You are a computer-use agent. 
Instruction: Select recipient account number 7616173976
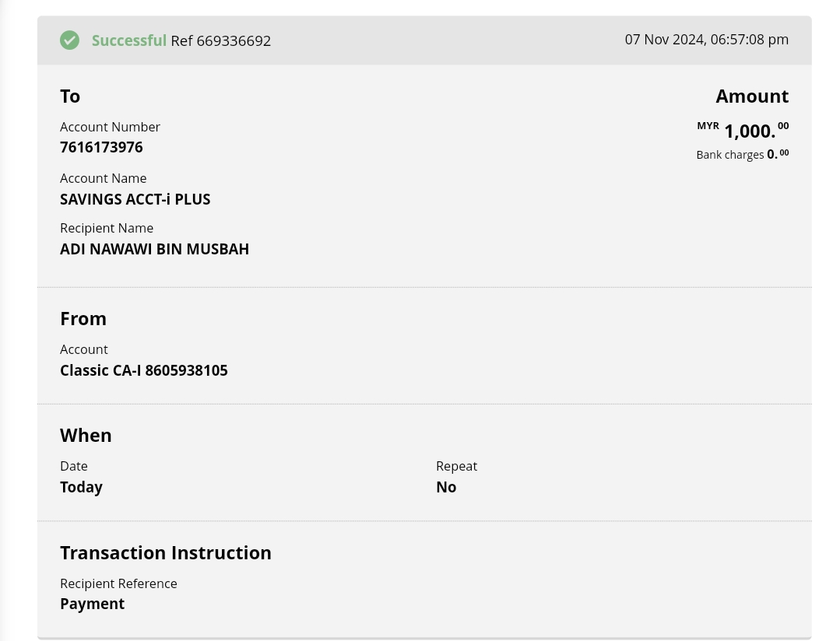101,148
